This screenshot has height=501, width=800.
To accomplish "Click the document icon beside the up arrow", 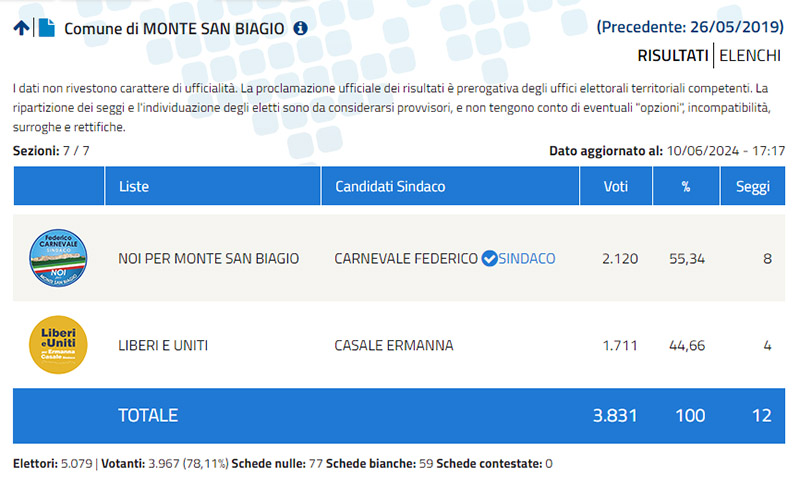I will coord(46,28).
